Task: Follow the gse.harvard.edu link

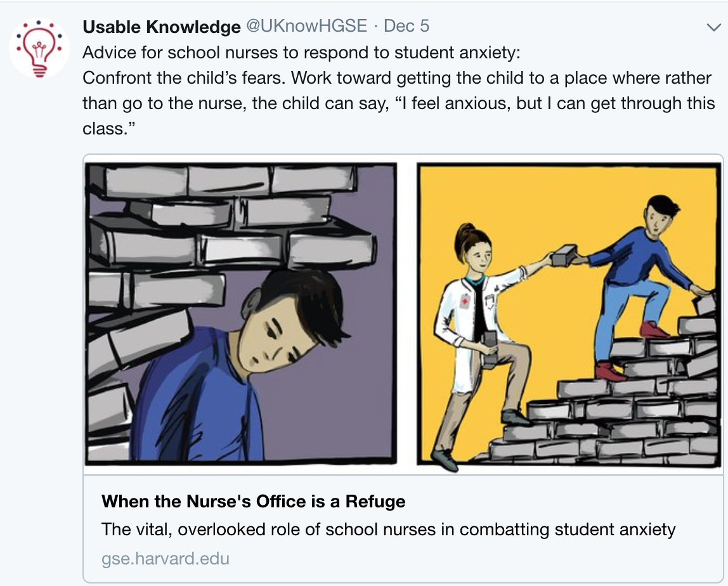Action: pos(165,559)
